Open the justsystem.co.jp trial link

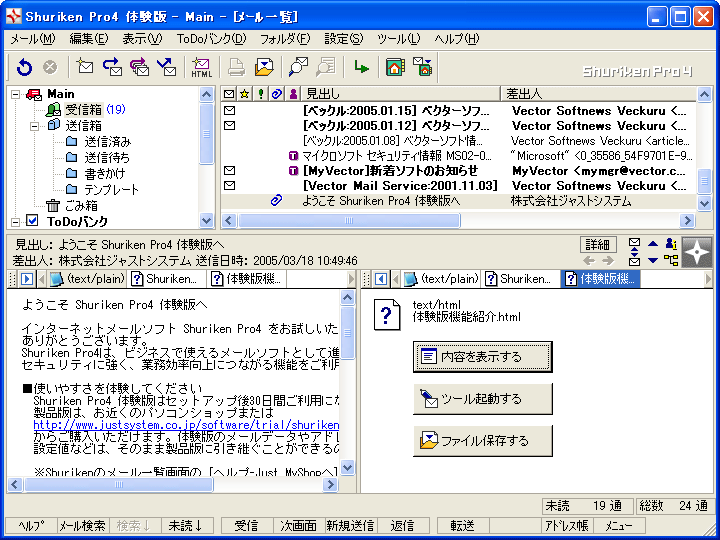pos(186,425)
